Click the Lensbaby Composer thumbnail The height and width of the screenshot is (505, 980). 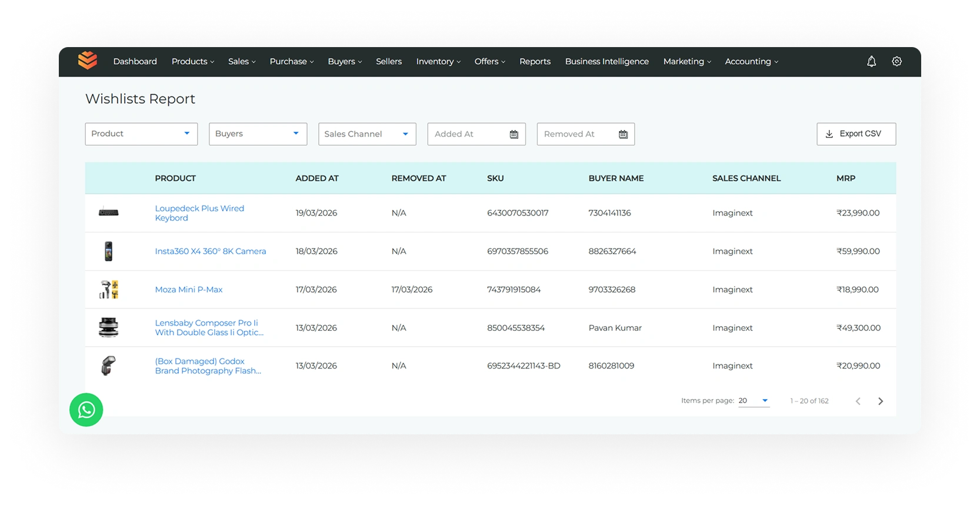coord(109,327)
